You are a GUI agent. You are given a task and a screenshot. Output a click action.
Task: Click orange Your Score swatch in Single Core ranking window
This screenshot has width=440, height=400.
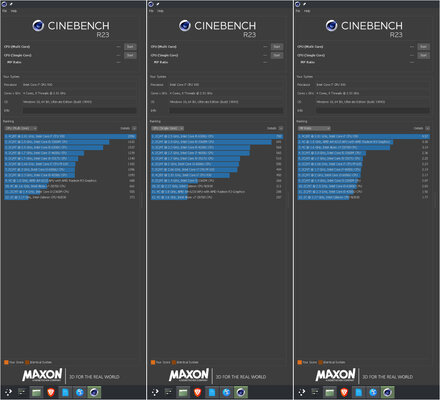coord(153,362)
